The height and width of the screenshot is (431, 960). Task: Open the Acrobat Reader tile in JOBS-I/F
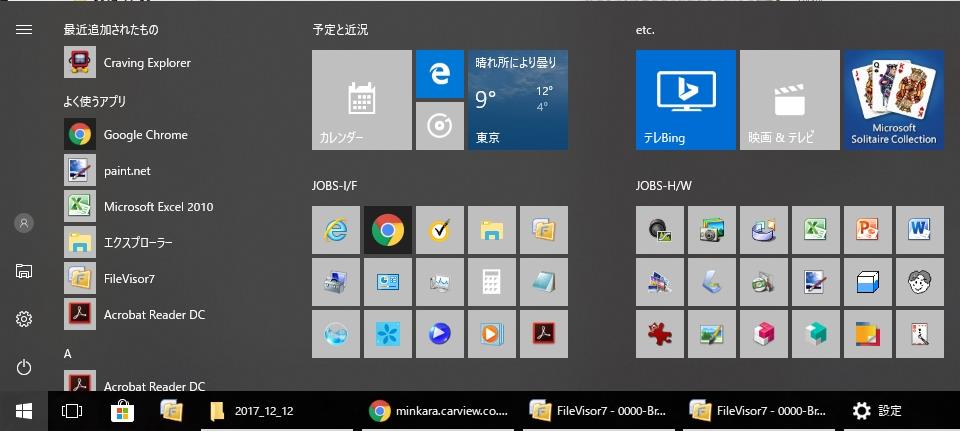(x=544, y=334)
